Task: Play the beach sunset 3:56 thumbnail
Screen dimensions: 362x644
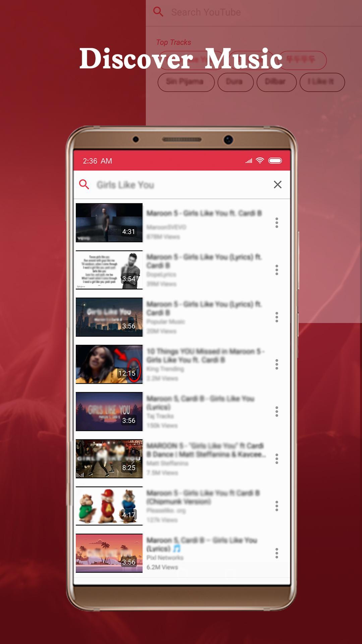Action: (109, 553)
